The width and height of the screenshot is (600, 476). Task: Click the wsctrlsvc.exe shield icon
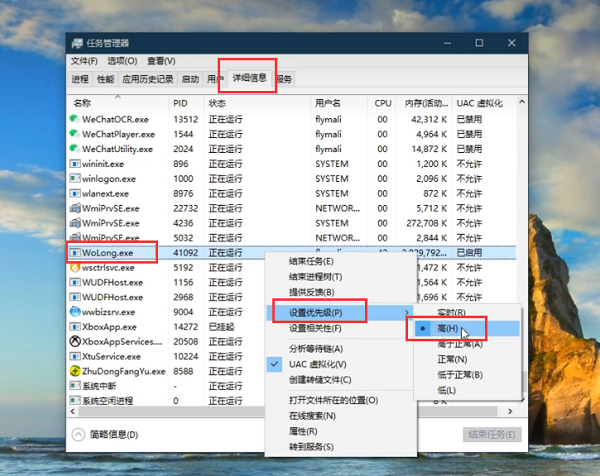75,267
